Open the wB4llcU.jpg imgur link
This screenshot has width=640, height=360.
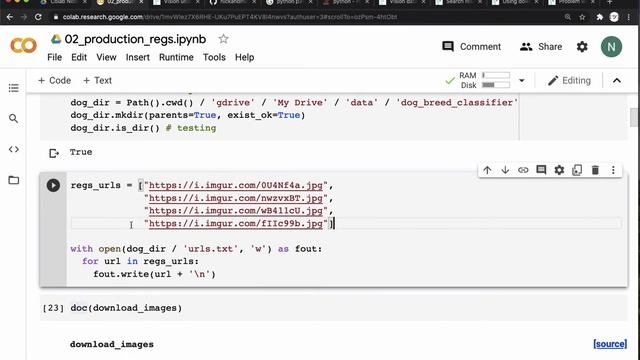coord(236,211)
